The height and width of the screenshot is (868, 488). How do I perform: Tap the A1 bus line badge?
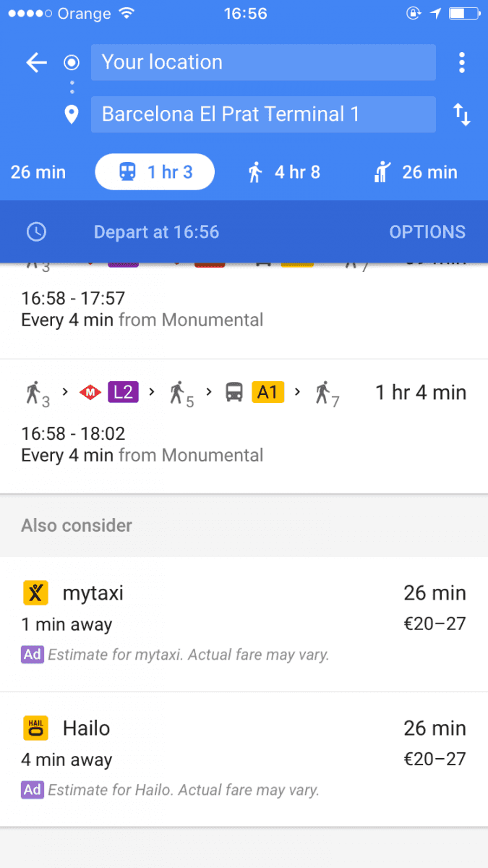point(267,393)
